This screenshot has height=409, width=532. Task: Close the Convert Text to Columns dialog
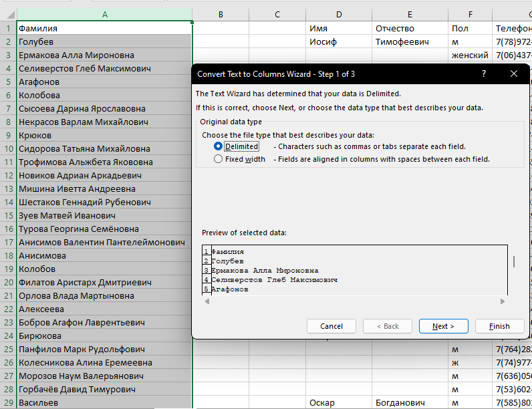[514, 74]
